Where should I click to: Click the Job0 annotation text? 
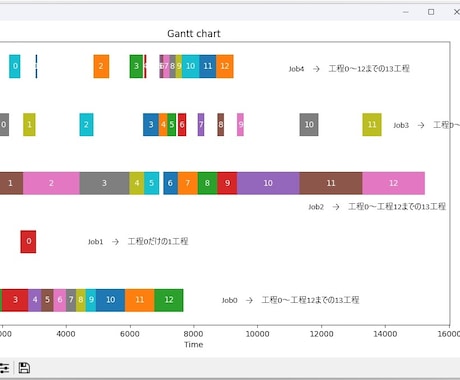point(290,300)
